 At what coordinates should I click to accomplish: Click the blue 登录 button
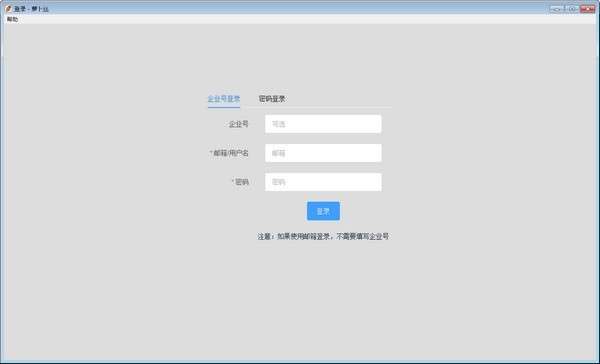coord(323,211)
